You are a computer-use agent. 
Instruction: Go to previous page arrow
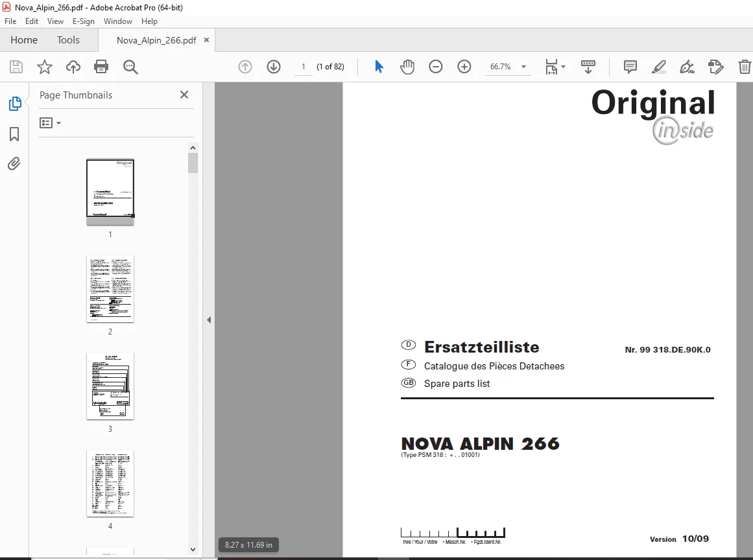click(245, 67)
